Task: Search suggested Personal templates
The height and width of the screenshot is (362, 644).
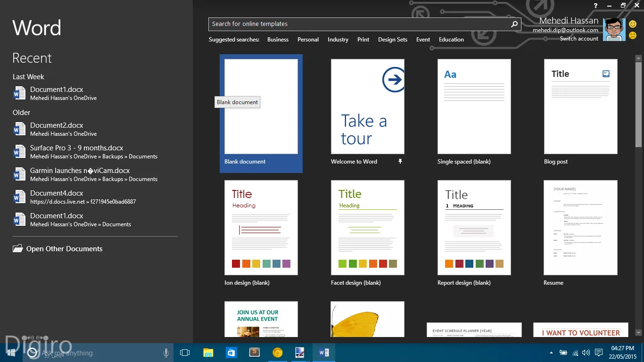Action: tap(308, 40)
